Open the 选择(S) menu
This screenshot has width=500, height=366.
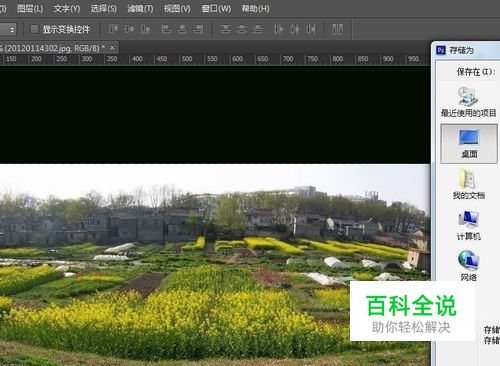[x=103, y=9]
